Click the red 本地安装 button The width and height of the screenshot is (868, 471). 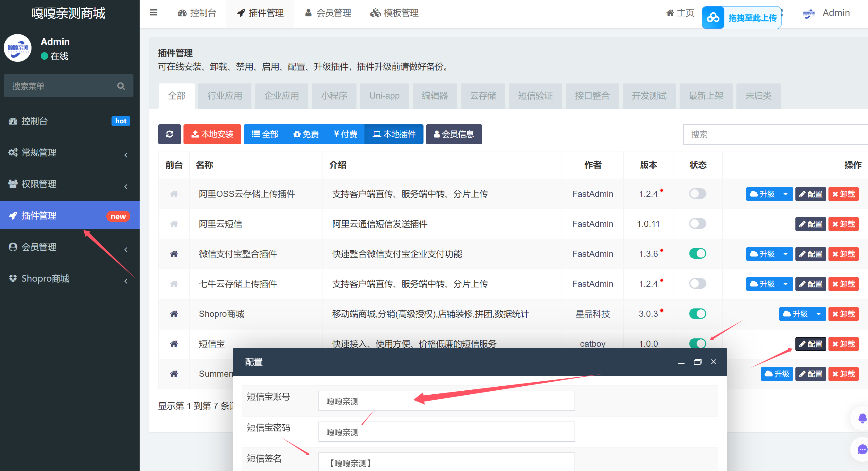click(212, 134)
